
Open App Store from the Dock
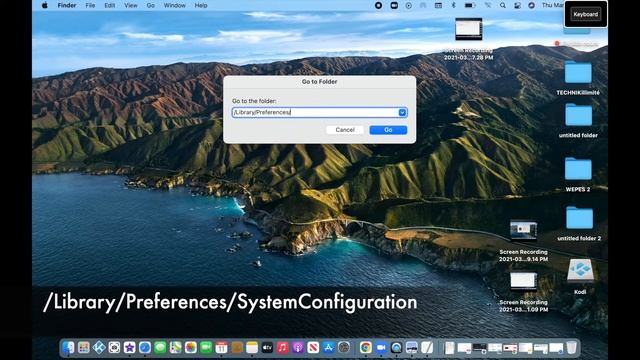329,347
